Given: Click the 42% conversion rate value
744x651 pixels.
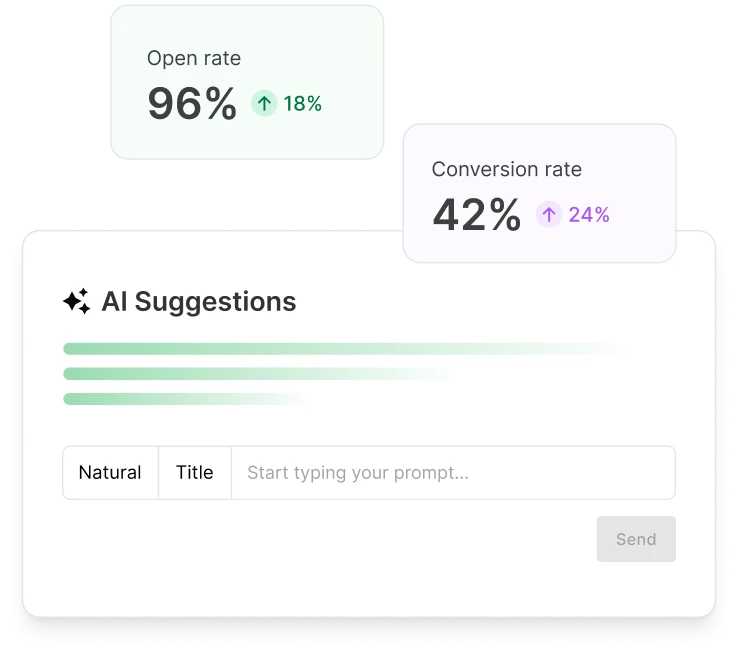Looking at the screenshot, I should point(476,214).
